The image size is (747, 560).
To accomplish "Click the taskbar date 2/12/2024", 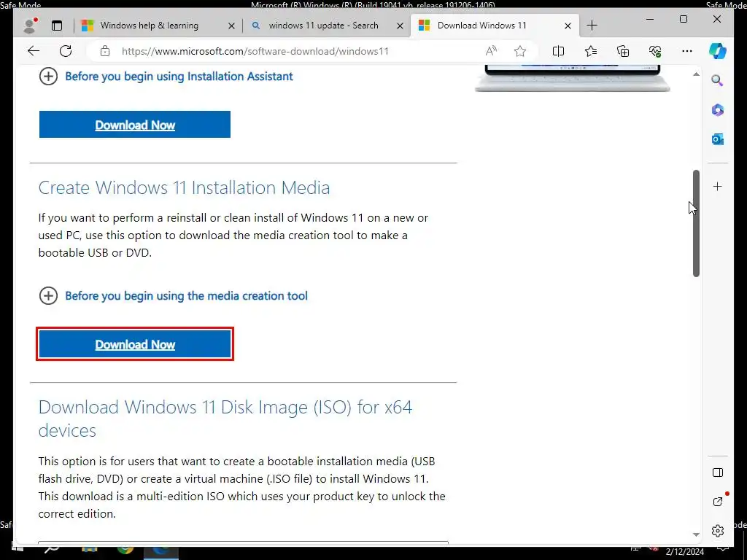I will [x=684, y=552].
